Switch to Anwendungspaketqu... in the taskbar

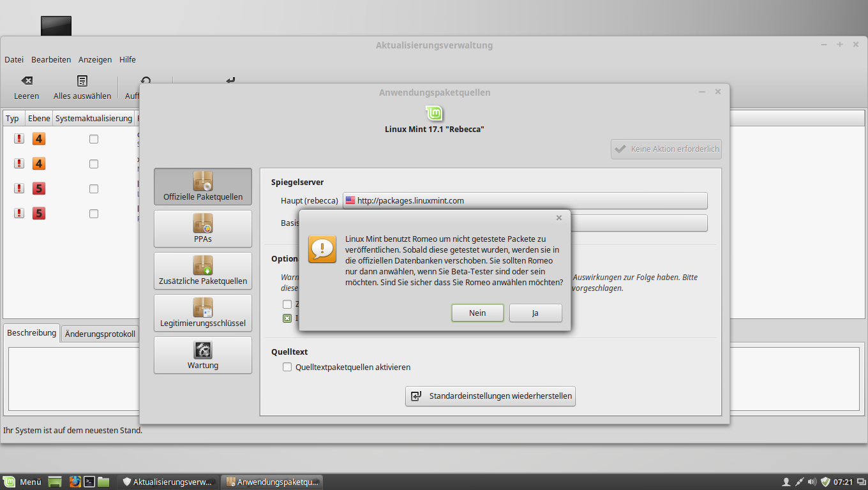point(272,482)
